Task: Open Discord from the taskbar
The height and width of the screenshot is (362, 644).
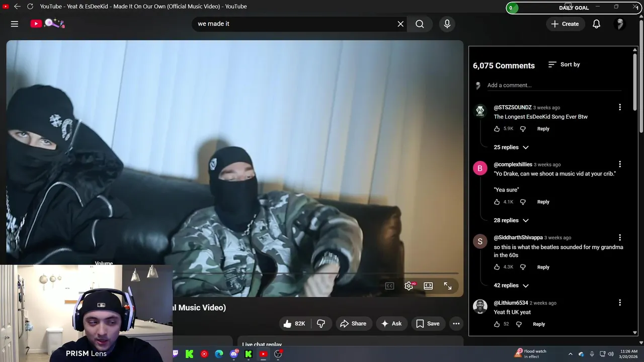Action: 233,354
